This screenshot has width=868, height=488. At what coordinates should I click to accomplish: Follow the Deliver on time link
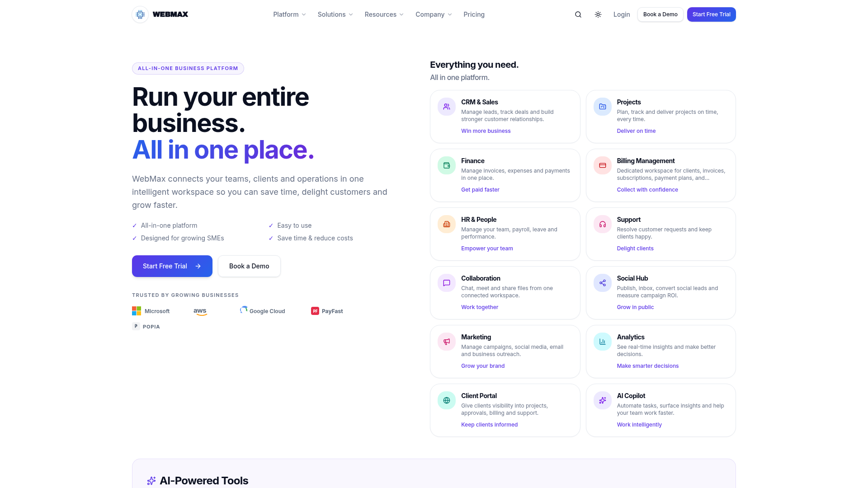[636, 131]
